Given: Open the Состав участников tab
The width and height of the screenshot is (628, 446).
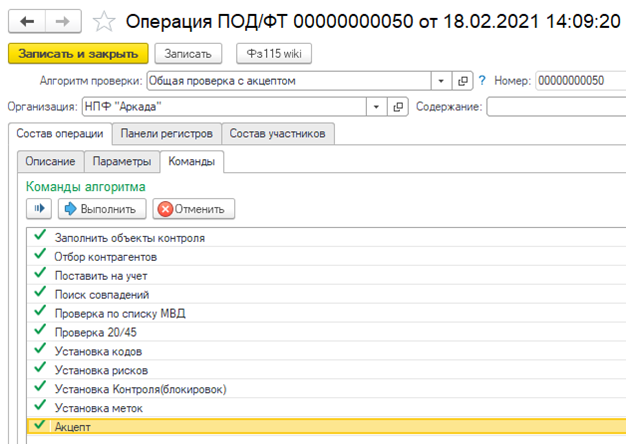Looking at the screenshot, I should pos(278,134).
